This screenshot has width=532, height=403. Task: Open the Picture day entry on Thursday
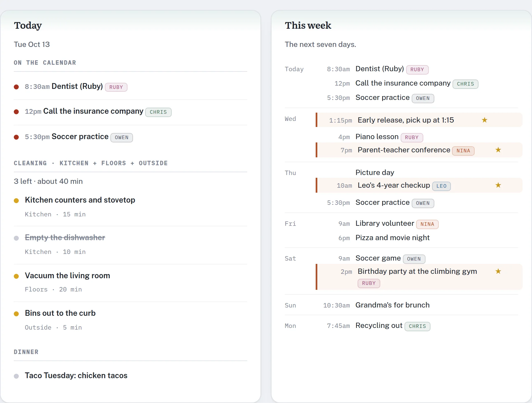375,173
